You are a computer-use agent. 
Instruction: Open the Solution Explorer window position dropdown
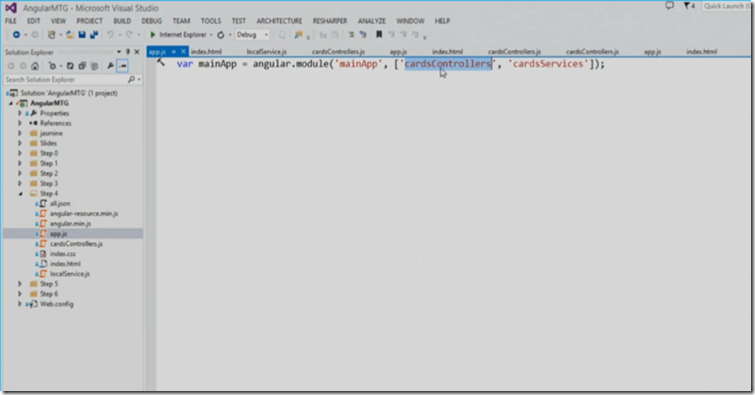click(119, 52)
